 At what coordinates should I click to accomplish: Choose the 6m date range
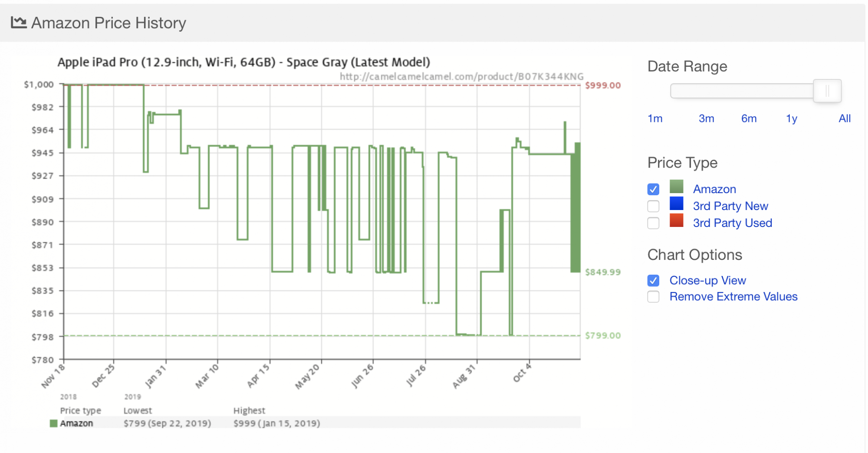[749, 118]
